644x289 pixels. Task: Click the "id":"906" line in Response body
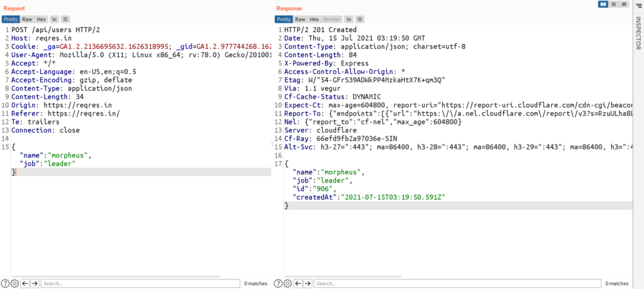314,189
